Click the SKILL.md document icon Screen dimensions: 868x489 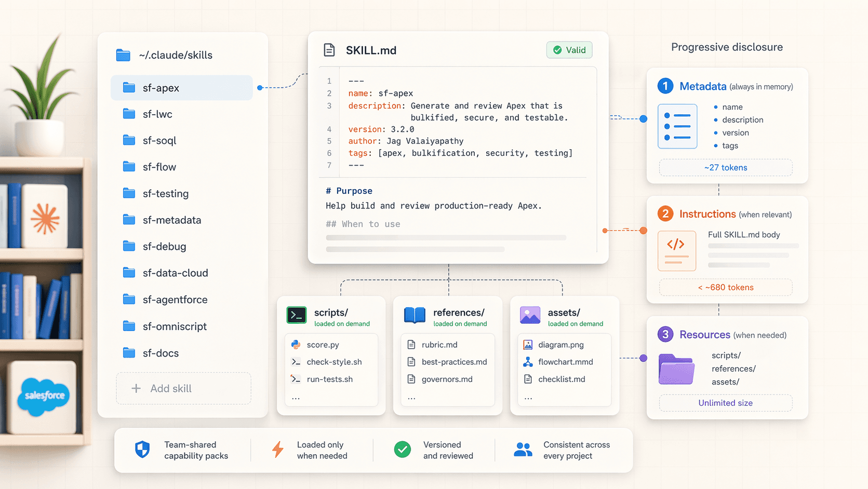(329, 50)
